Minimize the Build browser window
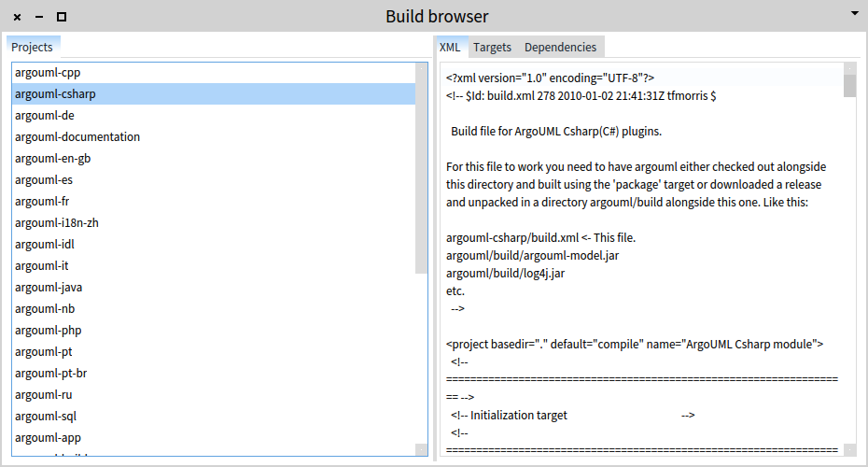This screenshot has width=868, height=467. tap(39, 17)
